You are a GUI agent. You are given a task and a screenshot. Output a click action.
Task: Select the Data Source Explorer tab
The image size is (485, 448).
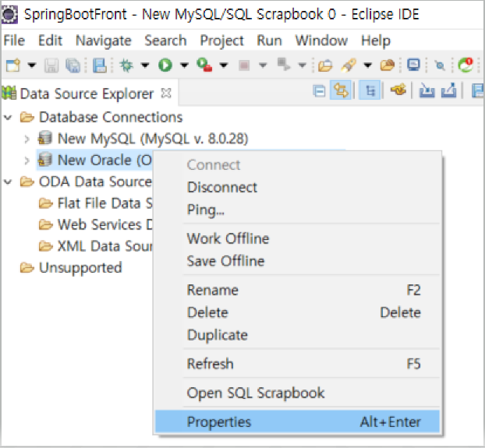click(x=87, y=93)
